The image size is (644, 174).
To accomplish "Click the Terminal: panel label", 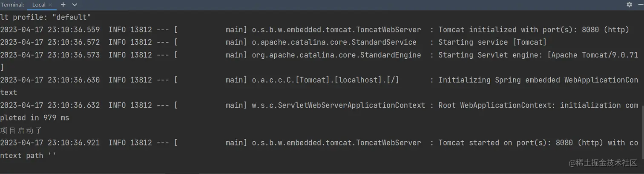I will coord(12,5).
